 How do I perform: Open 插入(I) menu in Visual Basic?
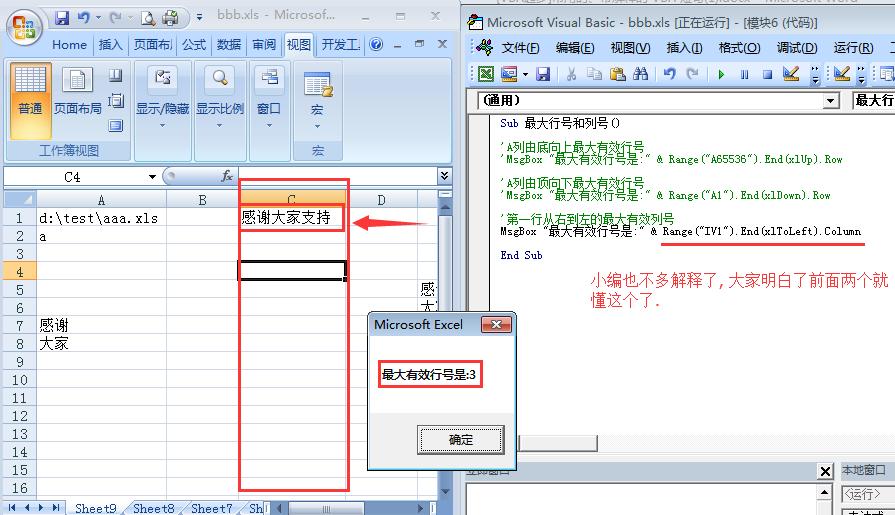point(684,48)
